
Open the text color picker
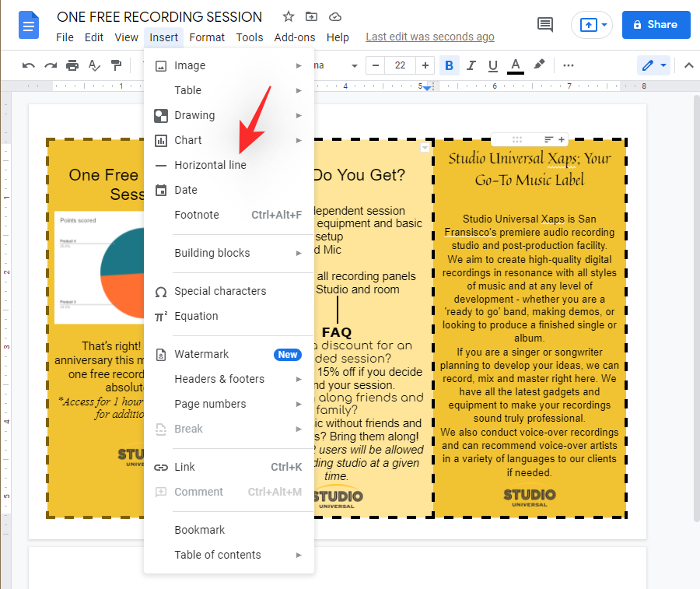(515, 65)
